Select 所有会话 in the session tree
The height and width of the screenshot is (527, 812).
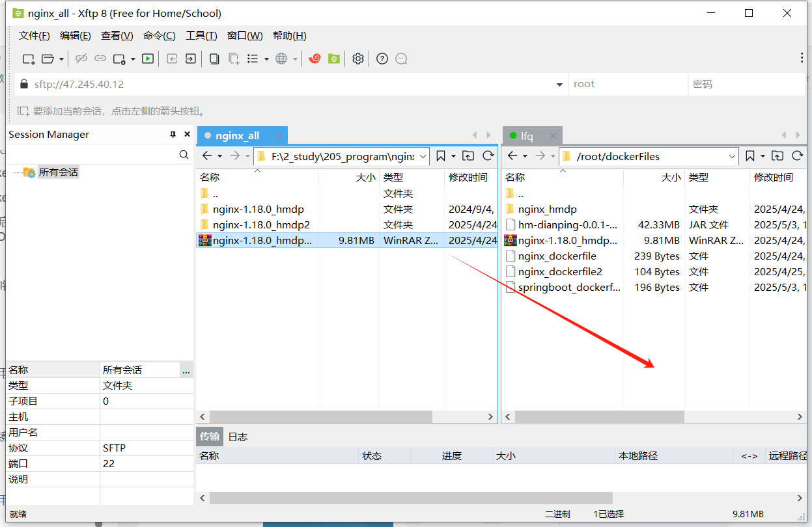pos(58,172)
